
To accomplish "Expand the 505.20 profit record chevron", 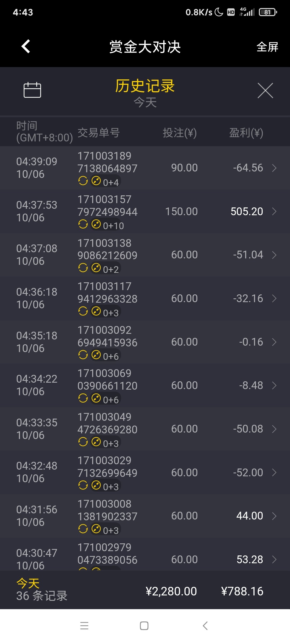I will (274, 211).
